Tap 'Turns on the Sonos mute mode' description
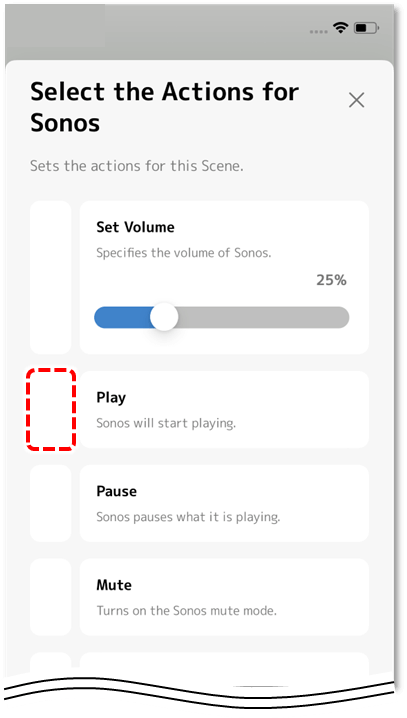Viewport: 407px width, 718px height. 186,610
